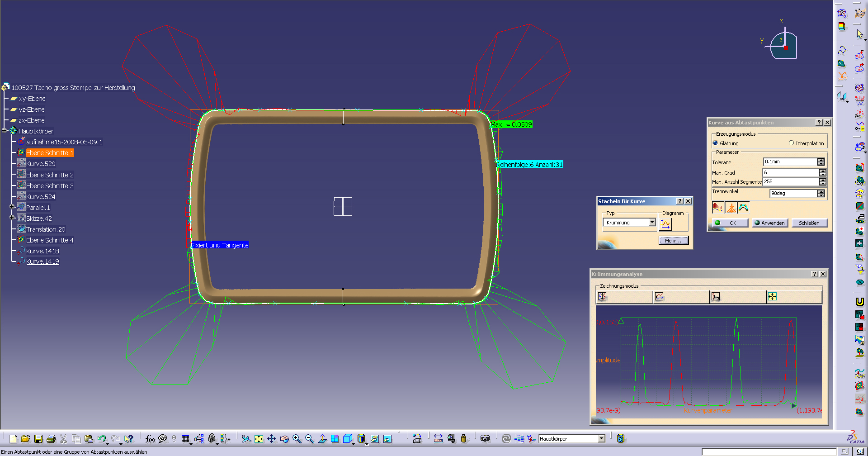Create multi-view layout

(x=335, y=439)
